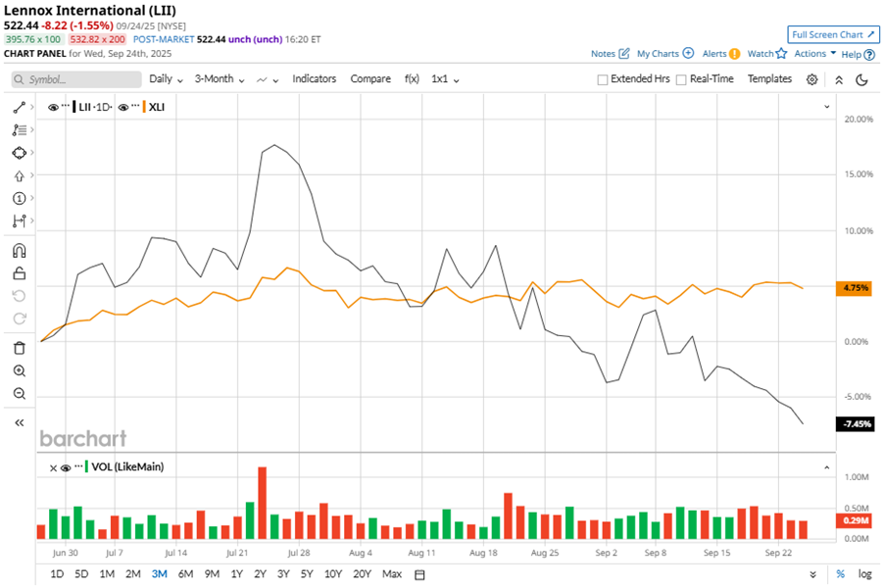Viewport: 884px width, 588px height.
Task: Select the trend line drawing tool
Action: pos(20,107)
